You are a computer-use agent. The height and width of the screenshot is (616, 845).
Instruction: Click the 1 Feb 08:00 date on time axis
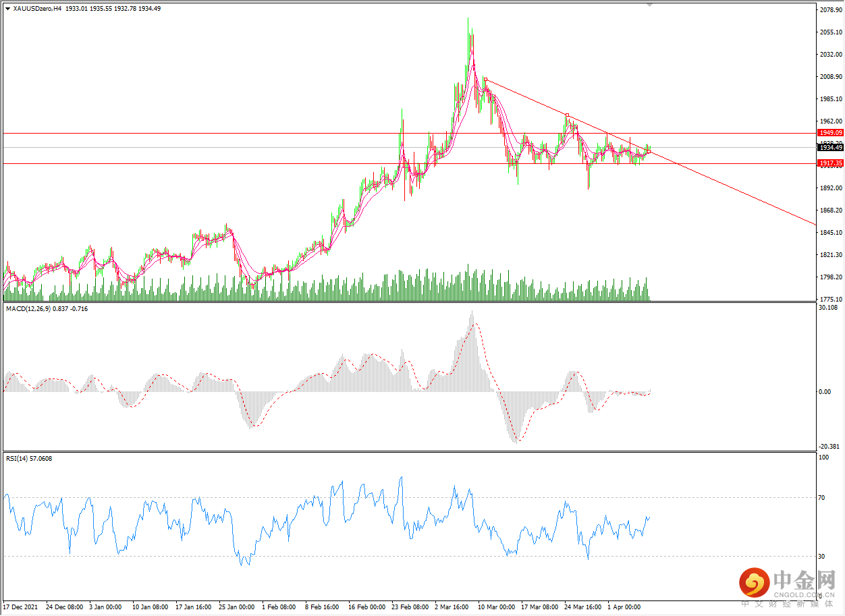click(279, 607)
